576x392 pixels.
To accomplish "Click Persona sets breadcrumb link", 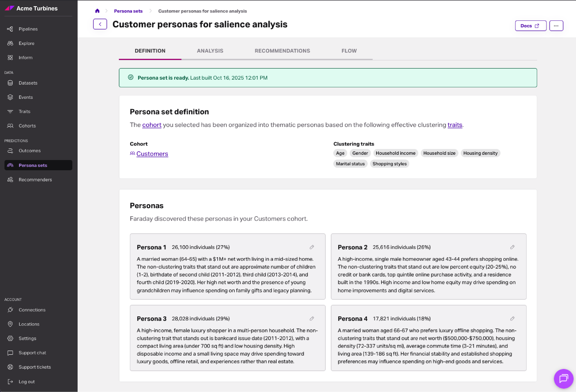I will [x=128, y=11].
